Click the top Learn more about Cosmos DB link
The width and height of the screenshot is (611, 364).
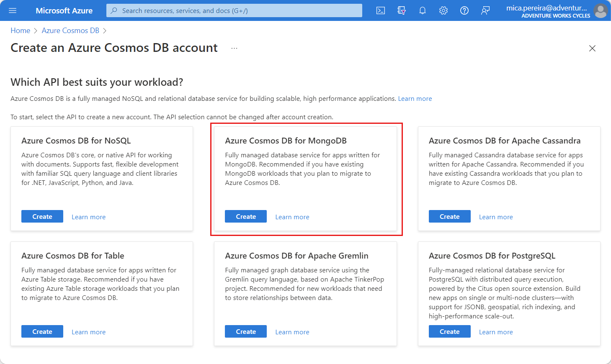[x=415, y=98]
